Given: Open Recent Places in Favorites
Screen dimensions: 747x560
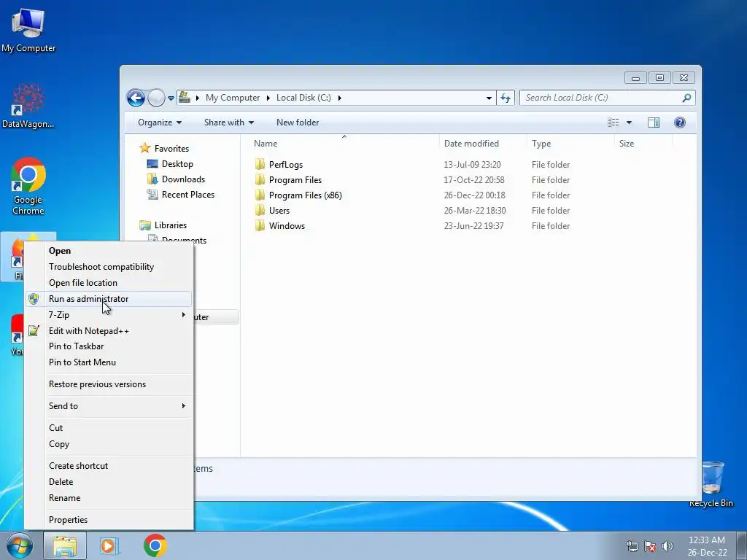Looking at the screenshot, I should click(187, 194).
